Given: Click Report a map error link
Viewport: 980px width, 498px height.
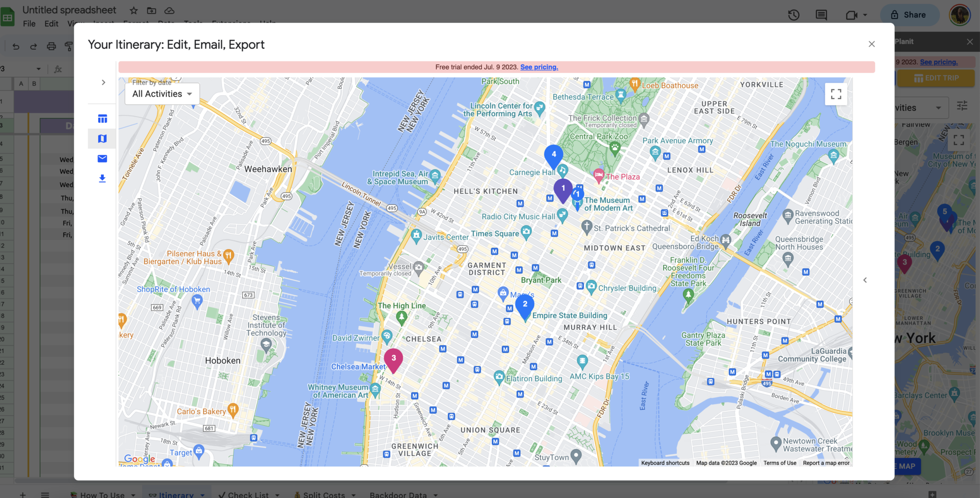Looking at the screenshot, I should tap(826, 463).
